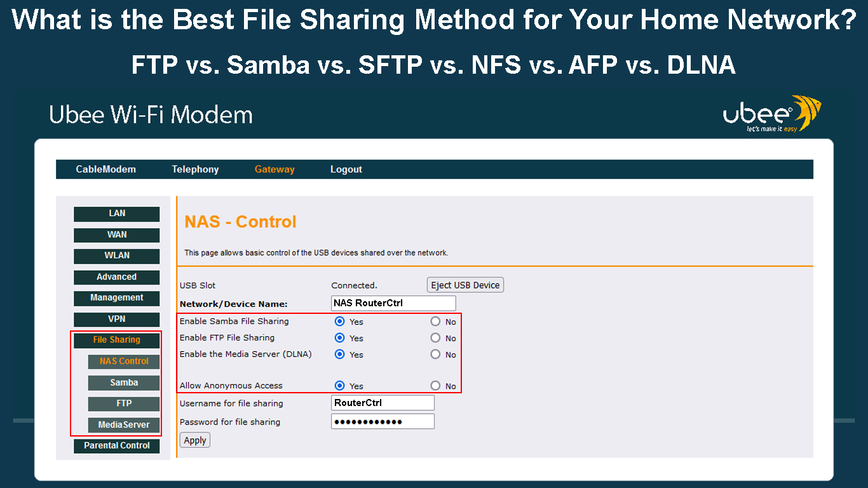This screenshot has height=488, width=868.
Task: Switch to the Telephony tab
Action: [x=195, y=169]
